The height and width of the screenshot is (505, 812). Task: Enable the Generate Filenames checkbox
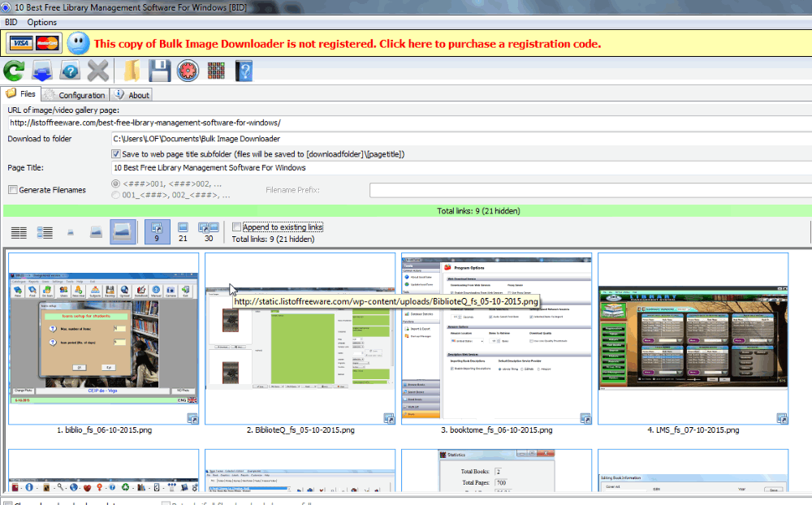(x=13, y=189)
